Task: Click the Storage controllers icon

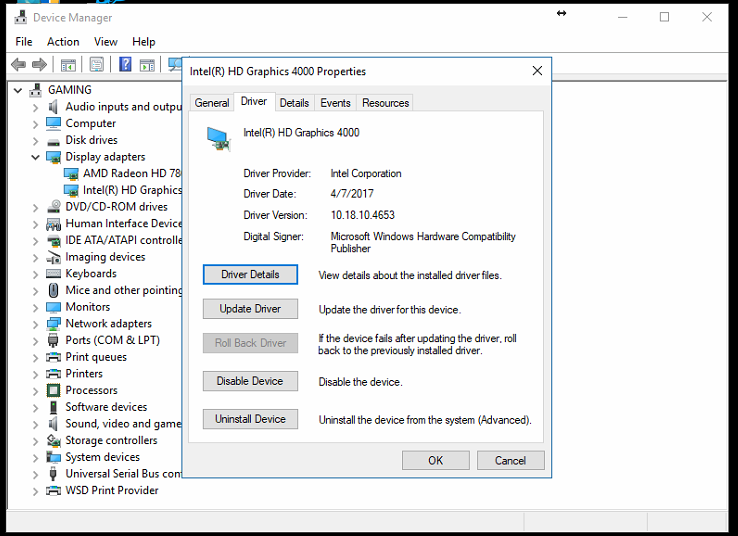Action: pos(54,440)
